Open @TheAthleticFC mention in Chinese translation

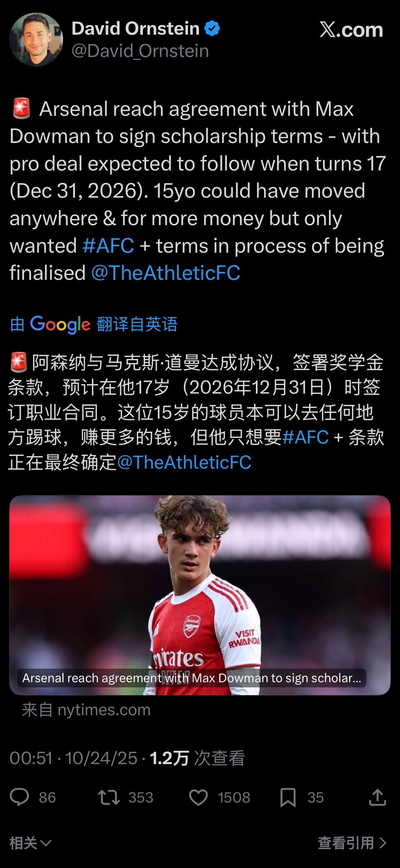click(x=184, y=462)
